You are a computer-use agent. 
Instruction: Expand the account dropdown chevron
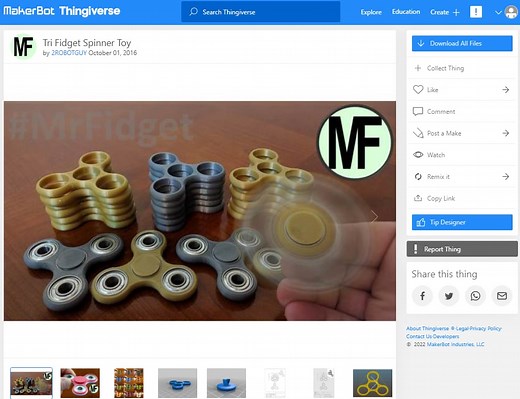pos(498,12)
